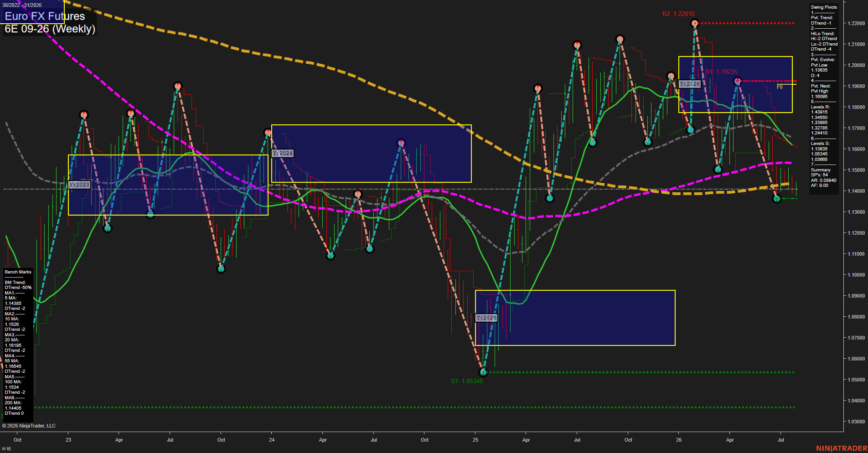Click the Levels R: heading
Image resolution: width=868 pixels, height=453 pixels.
click(x=820, y=107)
